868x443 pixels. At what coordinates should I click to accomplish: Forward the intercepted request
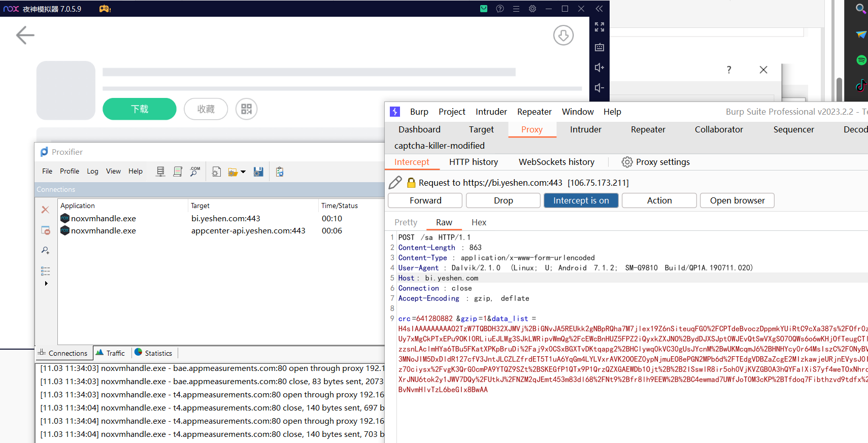[425, 200]
